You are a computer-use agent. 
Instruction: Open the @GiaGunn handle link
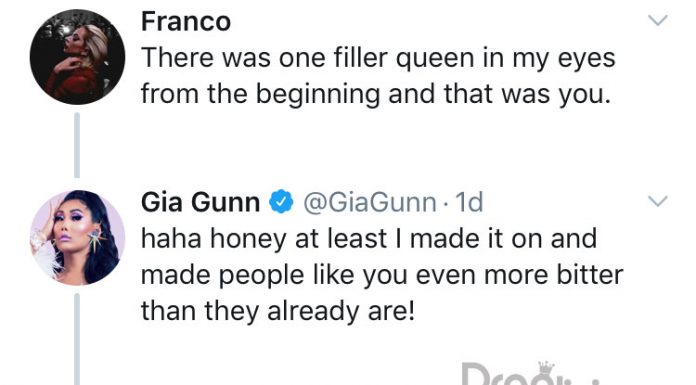(369, 202)
